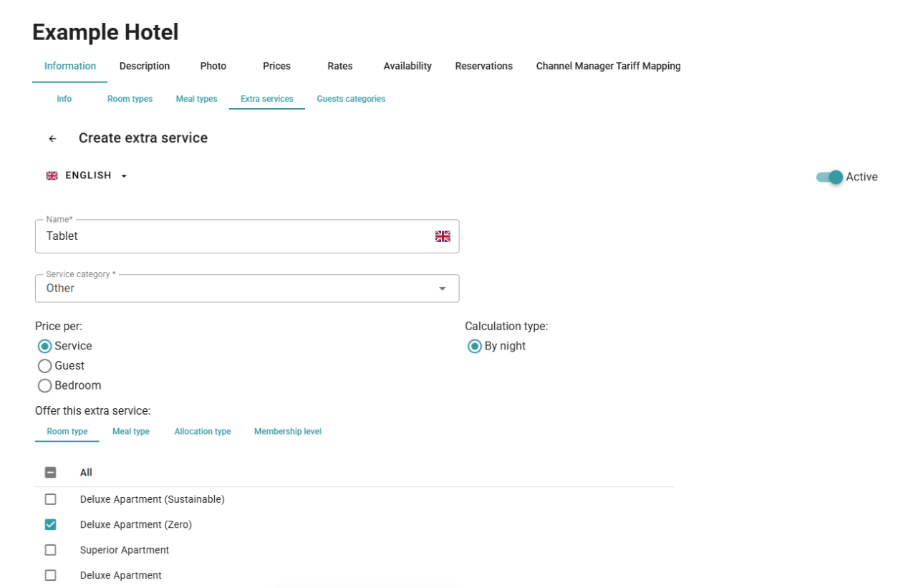Viewport: 903px width, 588px height.
Task: Switch to the Allocation type offer tab
Action: tap(203, 431)
